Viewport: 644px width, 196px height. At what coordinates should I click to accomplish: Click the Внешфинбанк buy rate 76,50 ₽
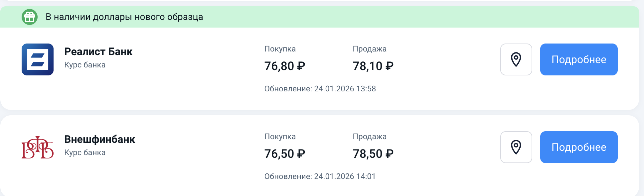click(284, 154)
